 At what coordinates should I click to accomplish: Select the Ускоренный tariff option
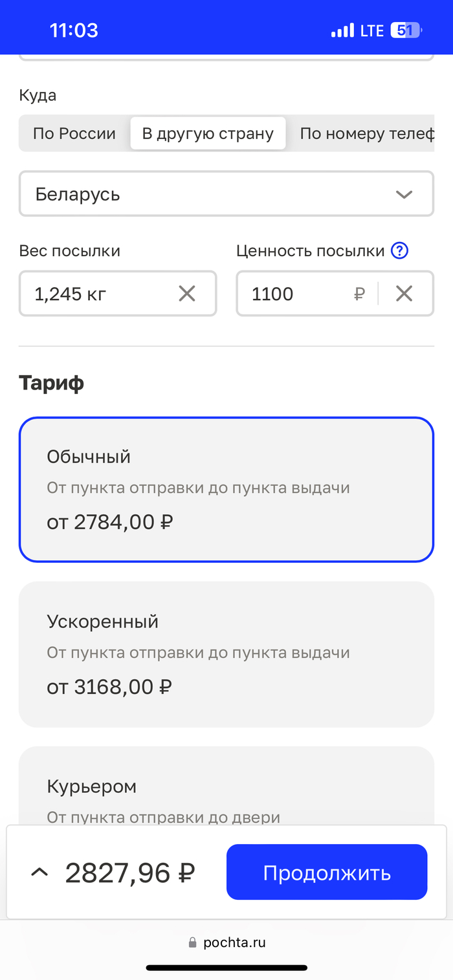226,654
